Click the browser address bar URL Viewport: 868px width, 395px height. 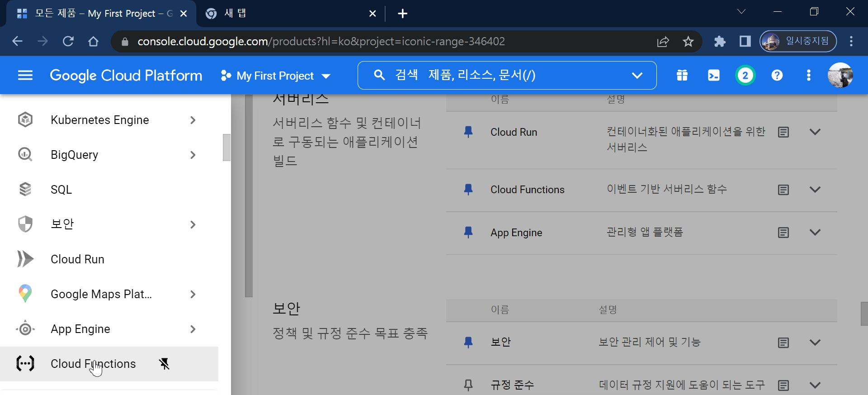[x=321, y=42]
